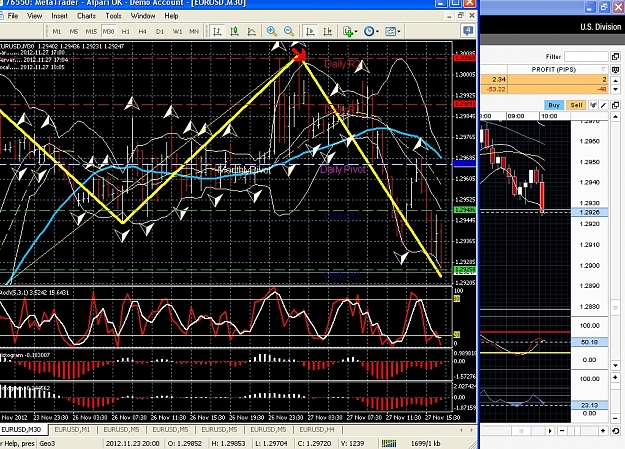Click the Indicators list icon with green plus

pos(348,31)
